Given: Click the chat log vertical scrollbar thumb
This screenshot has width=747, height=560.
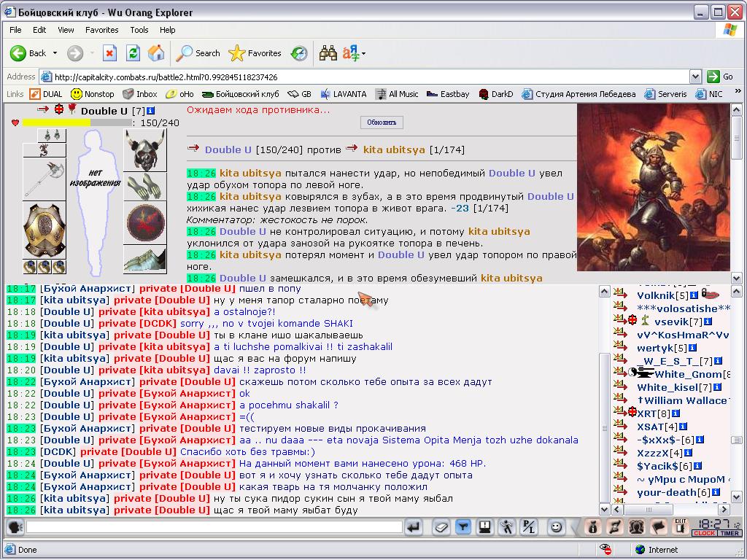Looking at the screenshot, I should [x=604, y=427].
